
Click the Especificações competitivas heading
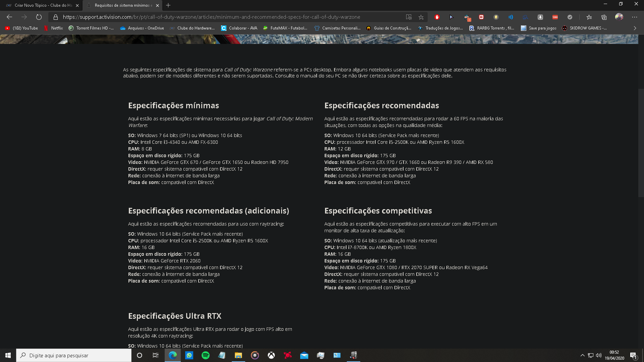[378, 211]
